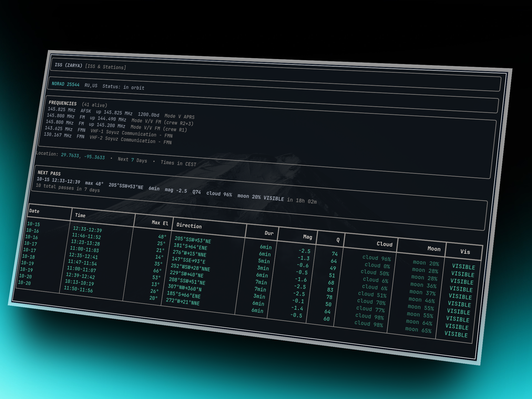532x399 pixels.
Task: Click max elevation cell 66°
Action: coord(157,271)
